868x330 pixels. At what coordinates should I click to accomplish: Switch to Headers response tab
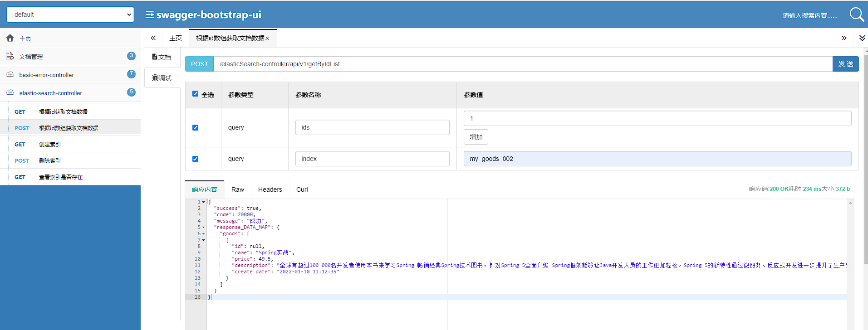(270, 189)
